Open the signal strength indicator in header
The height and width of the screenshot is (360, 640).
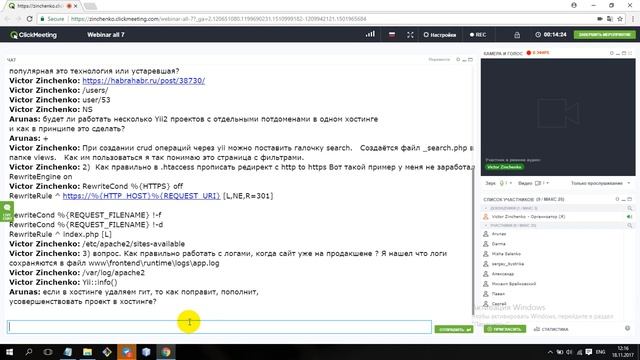(x=370, y=34)
